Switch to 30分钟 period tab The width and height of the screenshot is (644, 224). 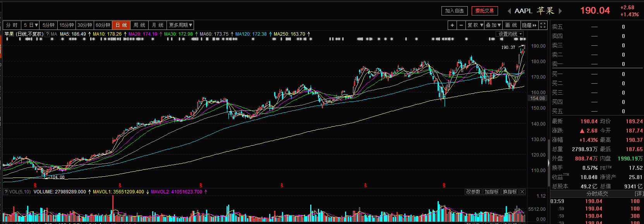[x=84, y=25]
